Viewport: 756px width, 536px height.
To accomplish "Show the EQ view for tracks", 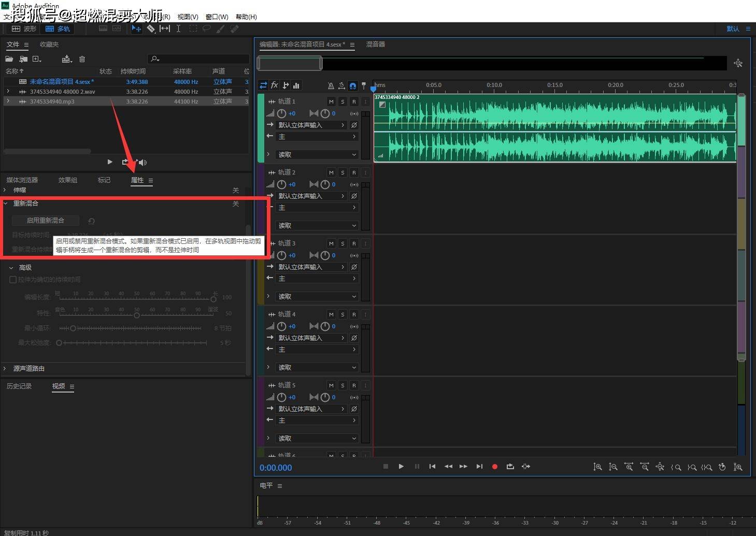I will pyautogui.click(x=296, y=85).
